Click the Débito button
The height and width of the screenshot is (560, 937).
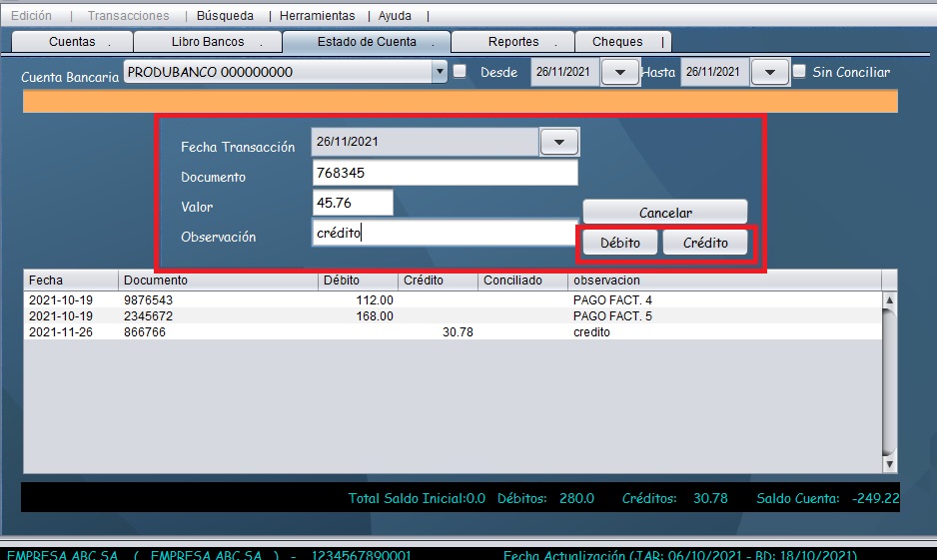(619, 243)
